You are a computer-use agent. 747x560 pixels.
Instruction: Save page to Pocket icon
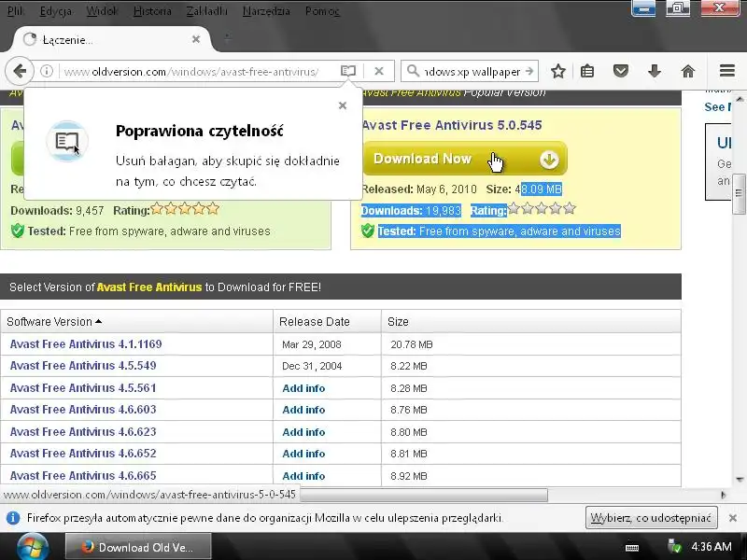(620, 72)
